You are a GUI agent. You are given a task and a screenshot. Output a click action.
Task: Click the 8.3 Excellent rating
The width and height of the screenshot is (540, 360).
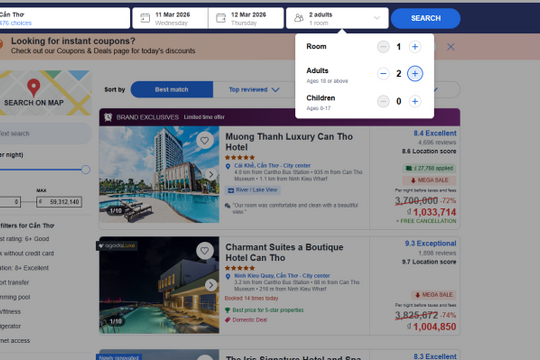[435, 356]
